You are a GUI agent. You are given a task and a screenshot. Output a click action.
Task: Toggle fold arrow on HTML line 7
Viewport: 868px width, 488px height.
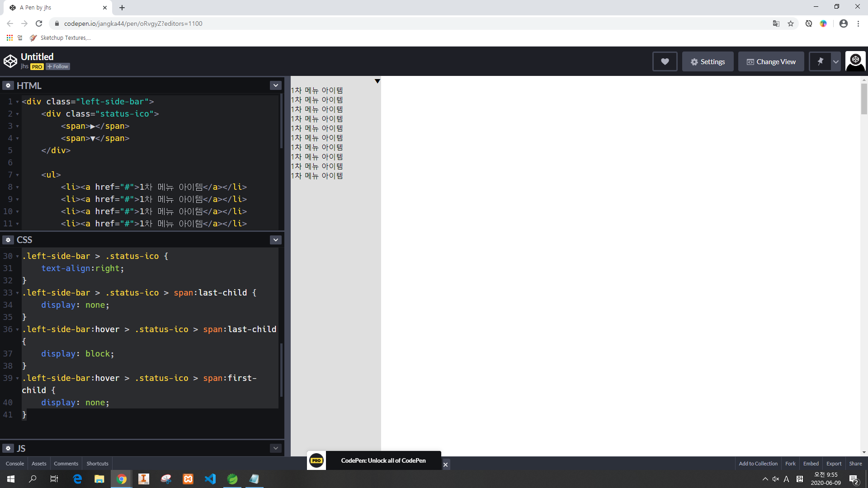18,175
